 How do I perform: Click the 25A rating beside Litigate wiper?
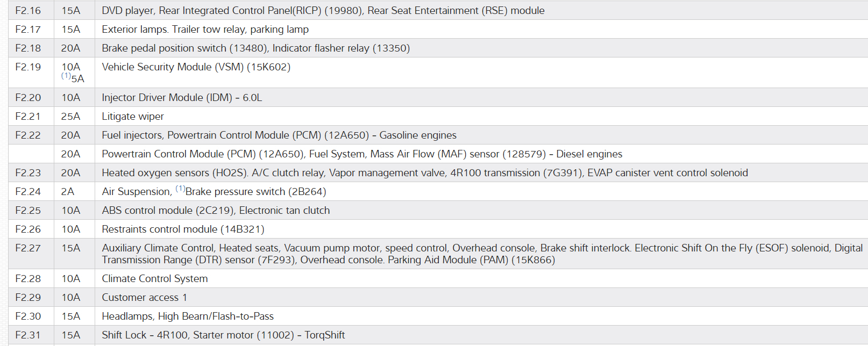coord(70,117)
